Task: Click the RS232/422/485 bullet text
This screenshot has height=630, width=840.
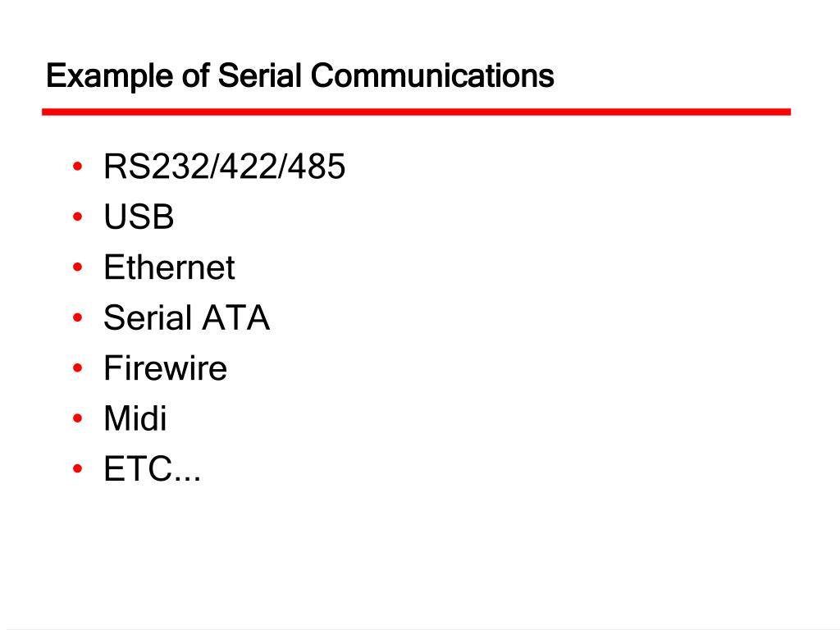Action: [x=225, y=166]
